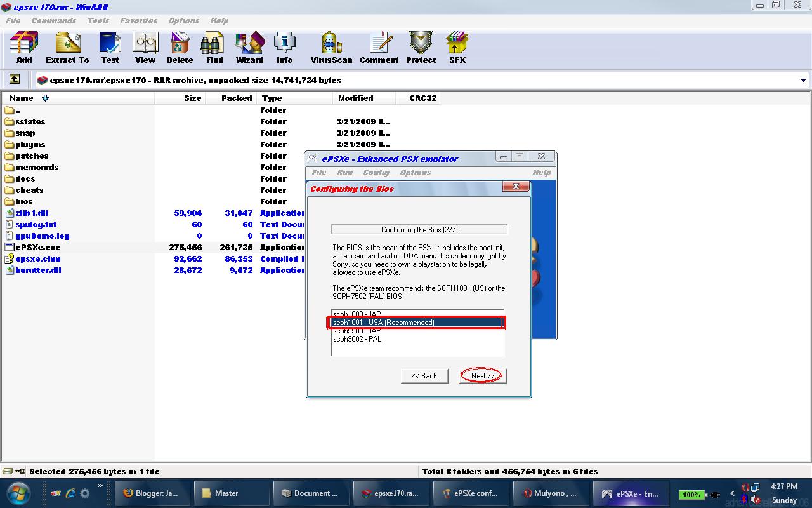Image resolution: width=812 pixels, height=508 pixels.
Task: Switch to Blogger Firefox taskbar button
Action: coord(152,493)
